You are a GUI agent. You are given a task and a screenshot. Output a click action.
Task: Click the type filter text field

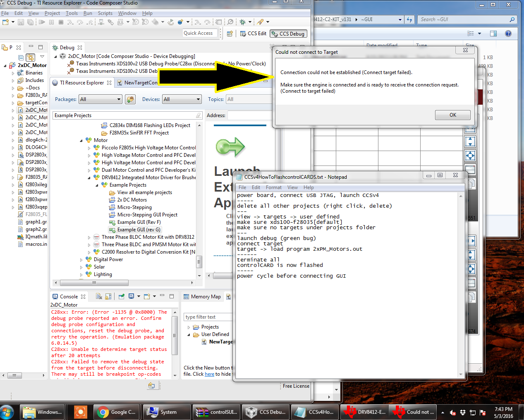point(208,317)
